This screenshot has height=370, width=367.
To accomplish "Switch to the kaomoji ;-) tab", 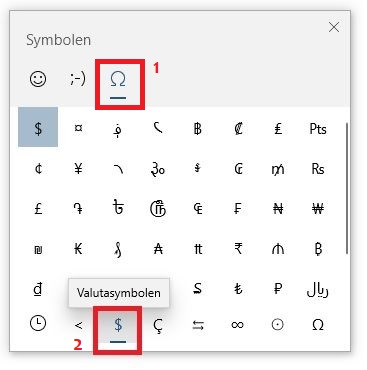I will [x=78, y=79].
